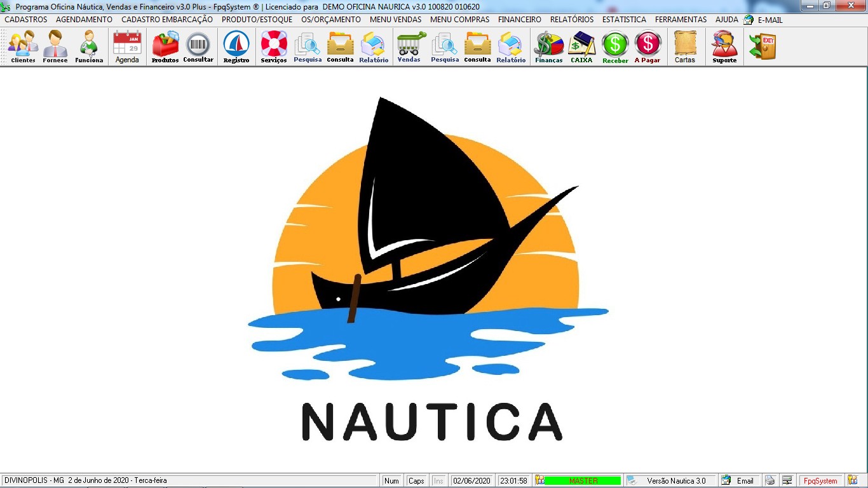This screenshot has width=868, height=488.
Task: Open the MENU COMPRAS menu
Action: (x=460, y=20)
